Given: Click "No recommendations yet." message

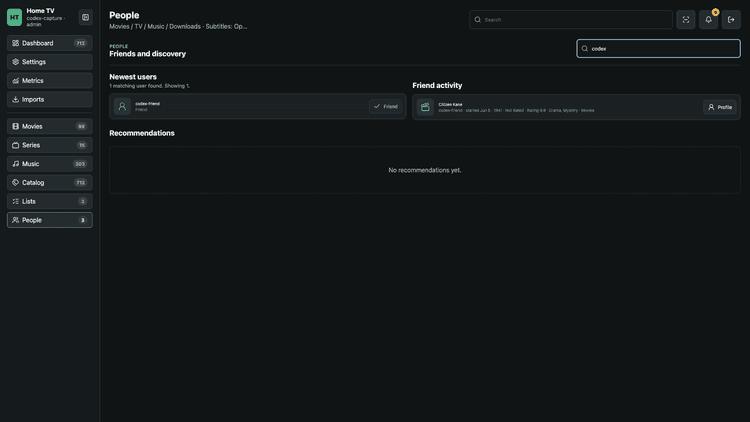Looking at the screenshot, I should [x=425, y=170].
